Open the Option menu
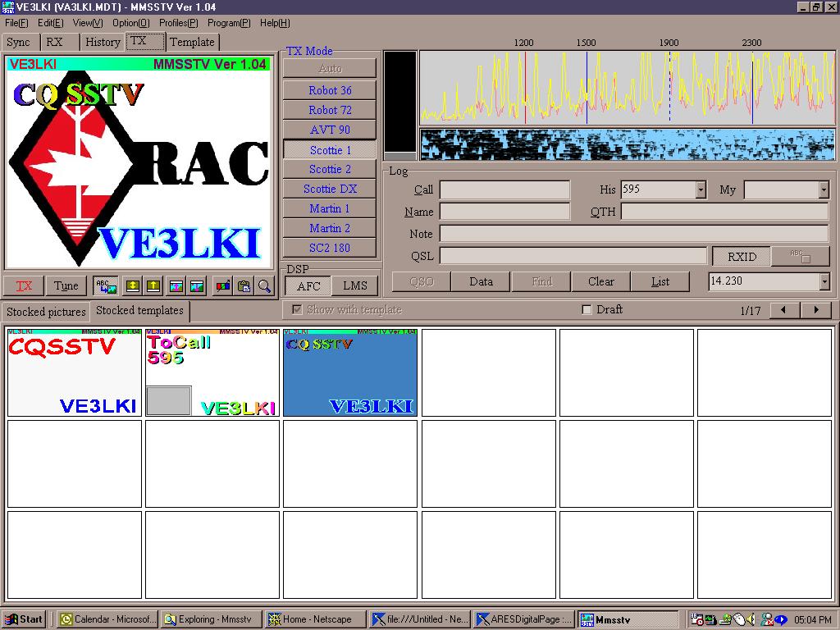Viewport: 840px width, 630px height. [130, 23]
